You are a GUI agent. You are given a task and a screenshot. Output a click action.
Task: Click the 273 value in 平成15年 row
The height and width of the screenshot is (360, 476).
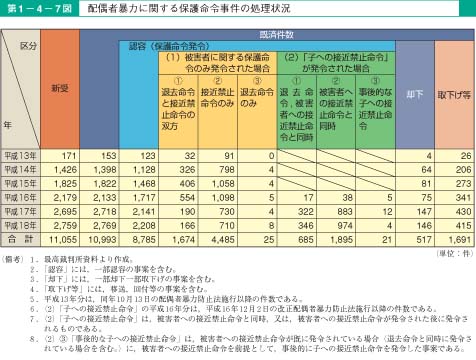pos(463,184)
